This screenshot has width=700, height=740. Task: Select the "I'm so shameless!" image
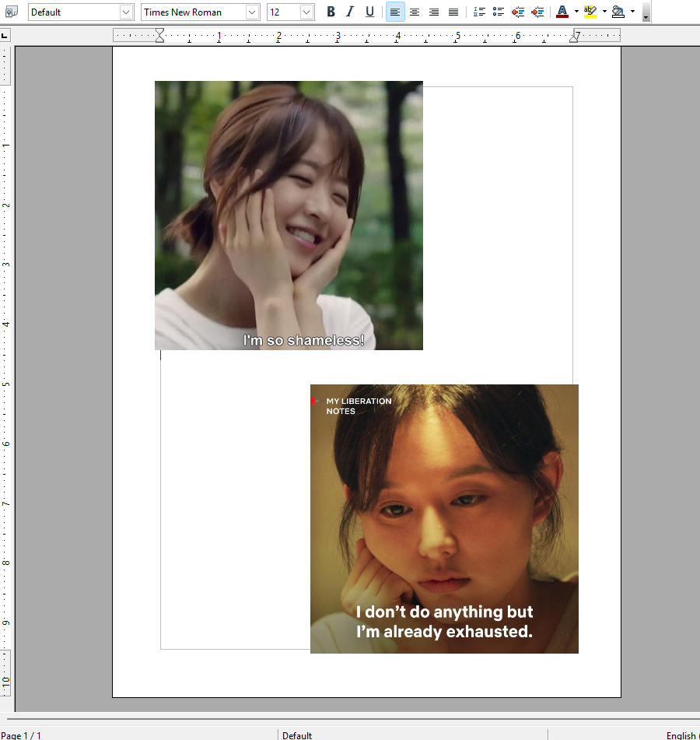pos(289,216)
